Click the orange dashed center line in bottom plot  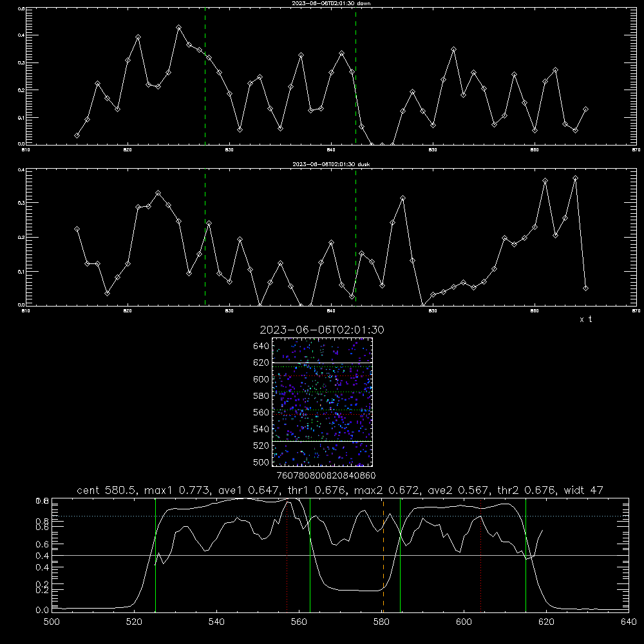[384, 554]
